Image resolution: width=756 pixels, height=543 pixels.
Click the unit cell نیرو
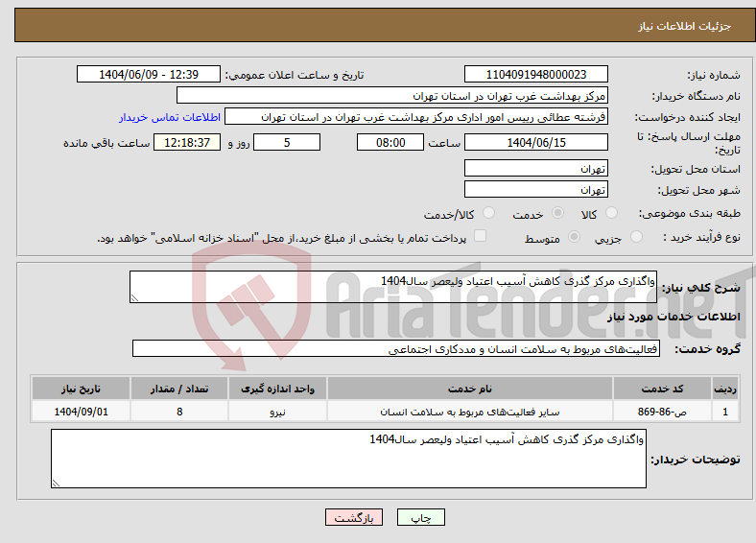(x=277, y=412)
